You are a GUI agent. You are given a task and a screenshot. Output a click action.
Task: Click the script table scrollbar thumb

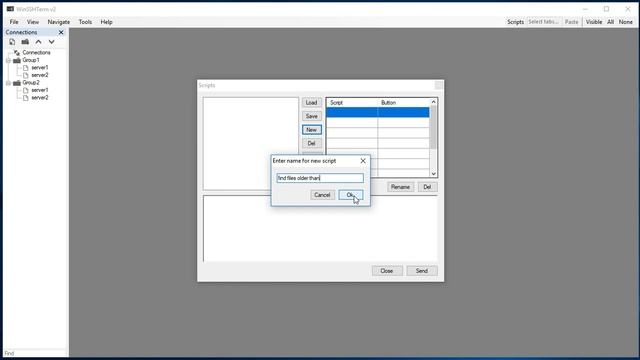tap(433, 127)
